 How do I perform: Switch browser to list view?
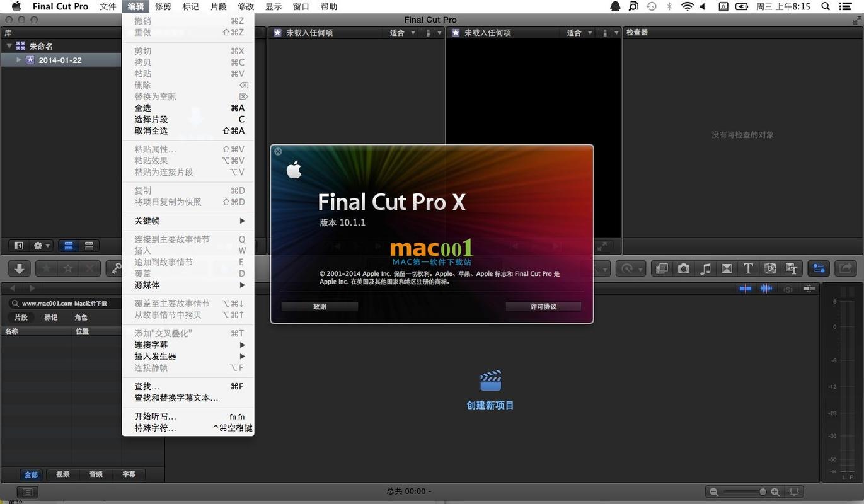[89, 246]
